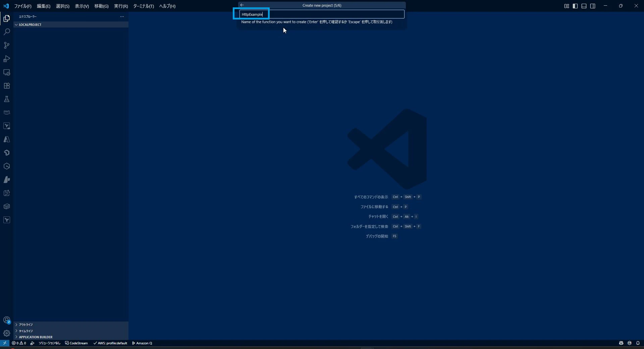
Task: Show errors and warnings count in status bar
Action: tap(19, 343)
